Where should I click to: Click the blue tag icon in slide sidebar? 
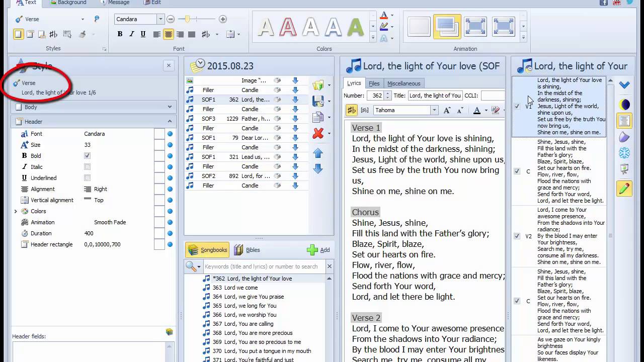tap(624, 137)
